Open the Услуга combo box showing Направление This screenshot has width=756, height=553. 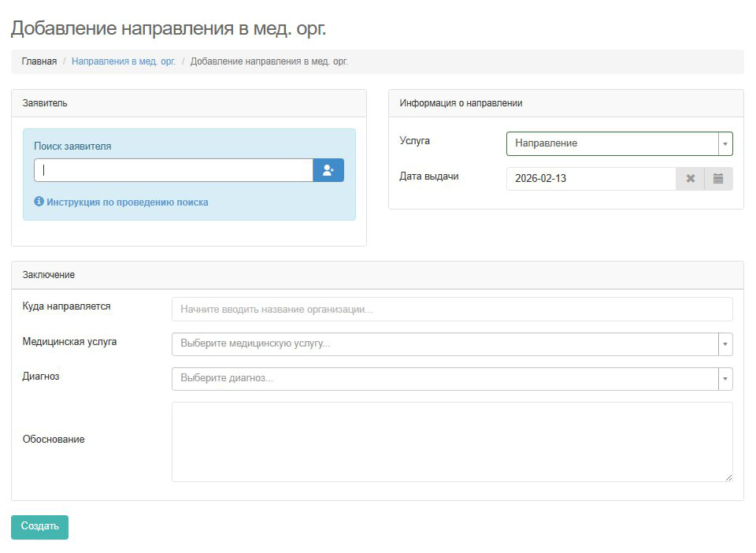[x=614, y=143]
